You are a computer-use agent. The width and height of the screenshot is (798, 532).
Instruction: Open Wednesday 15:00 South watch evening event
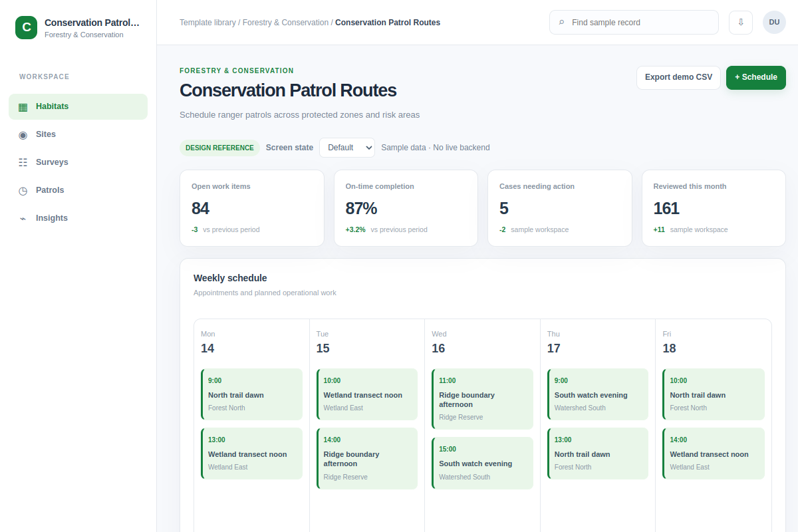[x=482, y=463]
